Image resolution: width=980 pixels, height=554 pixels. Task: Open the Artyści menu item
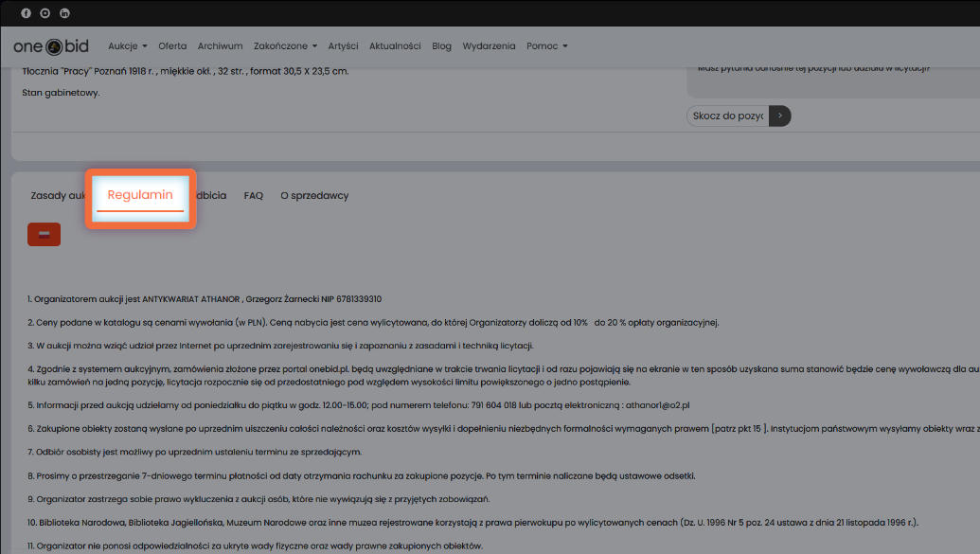(x=343, y=46)
